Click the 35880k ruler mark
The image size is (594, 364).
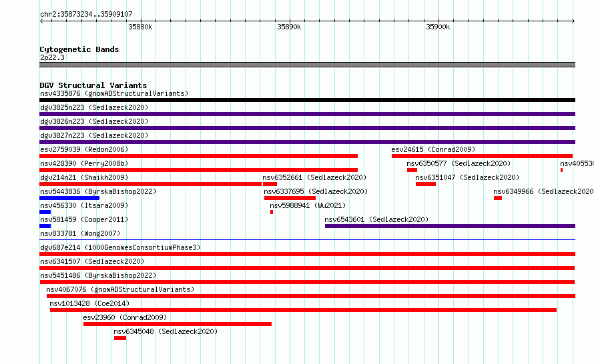140,27
